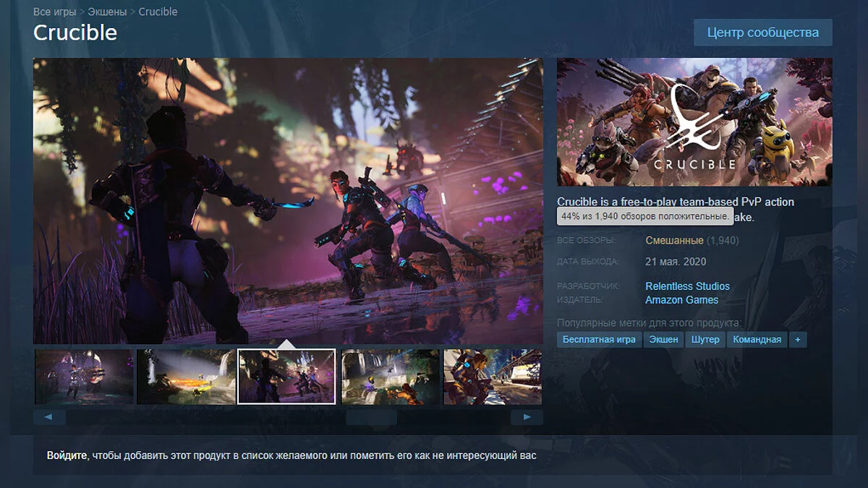Select the fifth partially visible thumbnail

pyautogui.click(x=493, y=377)
